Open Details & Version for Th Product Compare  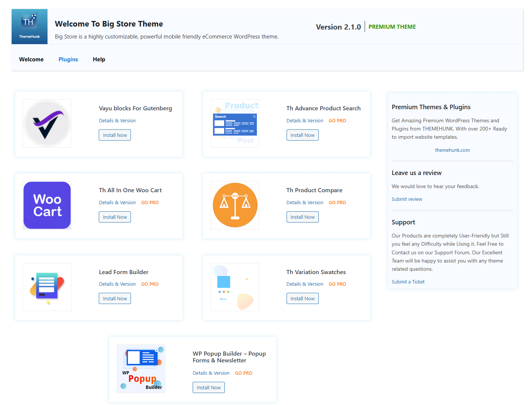305,203
